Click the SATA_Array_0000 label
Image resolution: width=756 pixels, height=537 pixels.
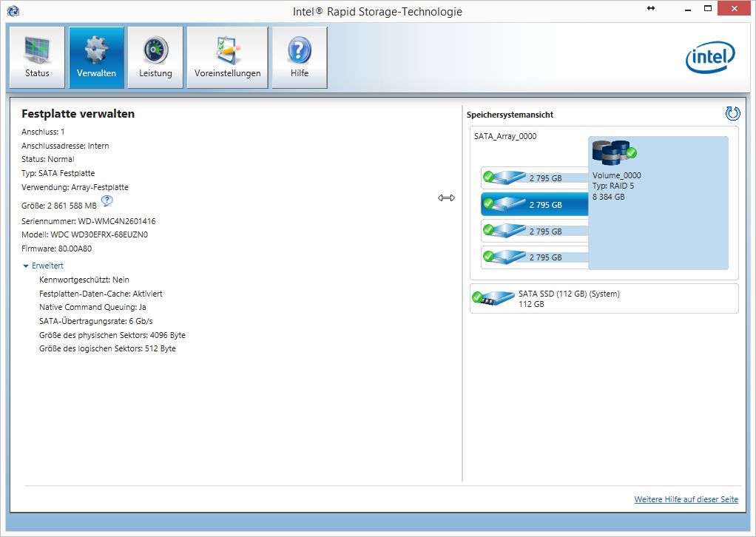click(x=505, y=136)
